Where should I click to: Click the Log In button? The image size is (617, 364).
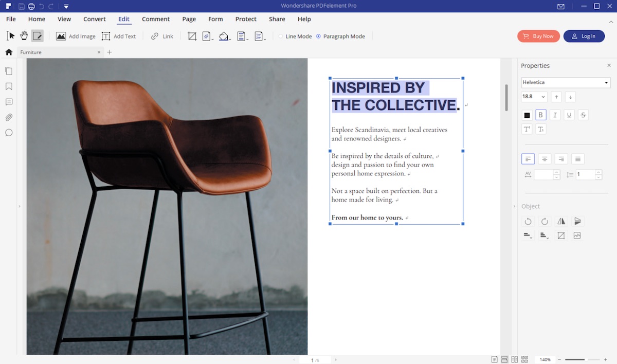[x=584, y=36]
